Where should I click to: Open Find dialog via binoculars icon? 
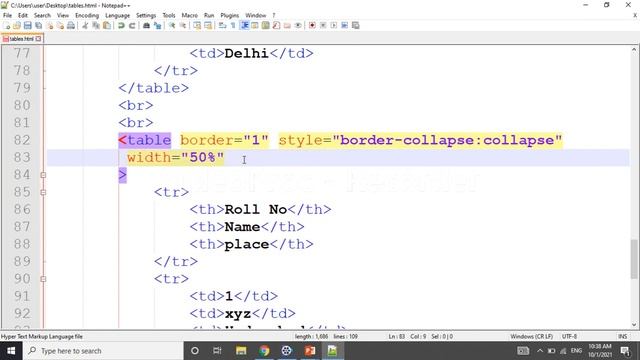pos(146,26)
